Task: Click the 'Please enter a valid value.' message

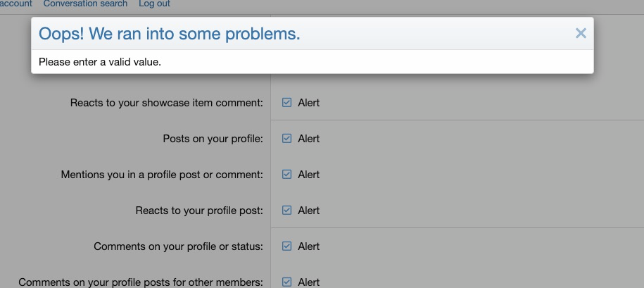Action: [x=100, y=62]
